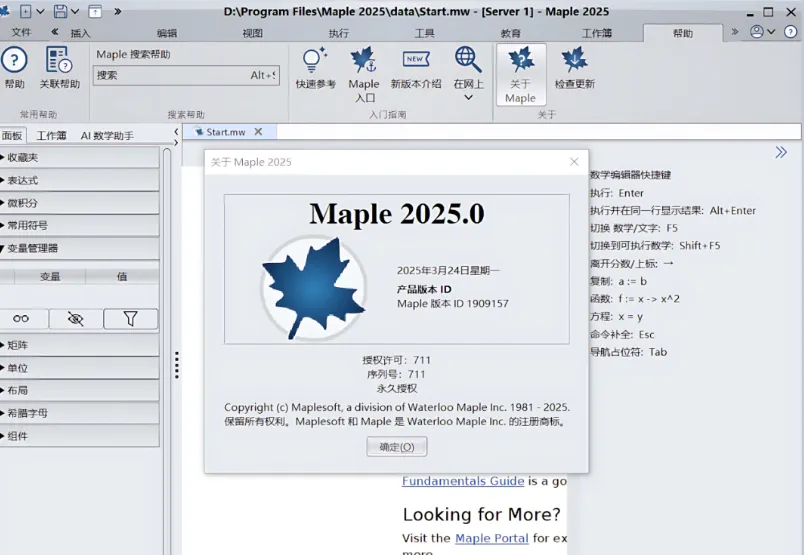Click the funnel filter variables button
This screenshot has width=804, height=555.
point(130,319)
